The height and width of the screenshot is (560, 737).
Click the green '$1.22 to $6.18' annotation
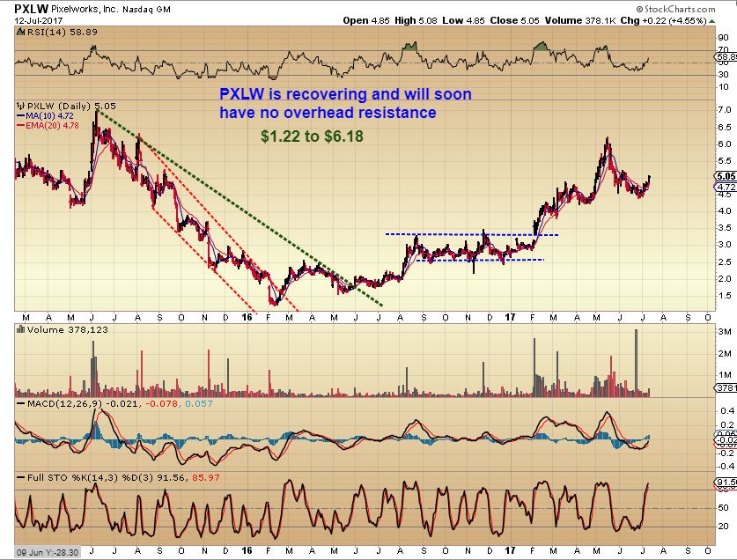pos(312,136)
